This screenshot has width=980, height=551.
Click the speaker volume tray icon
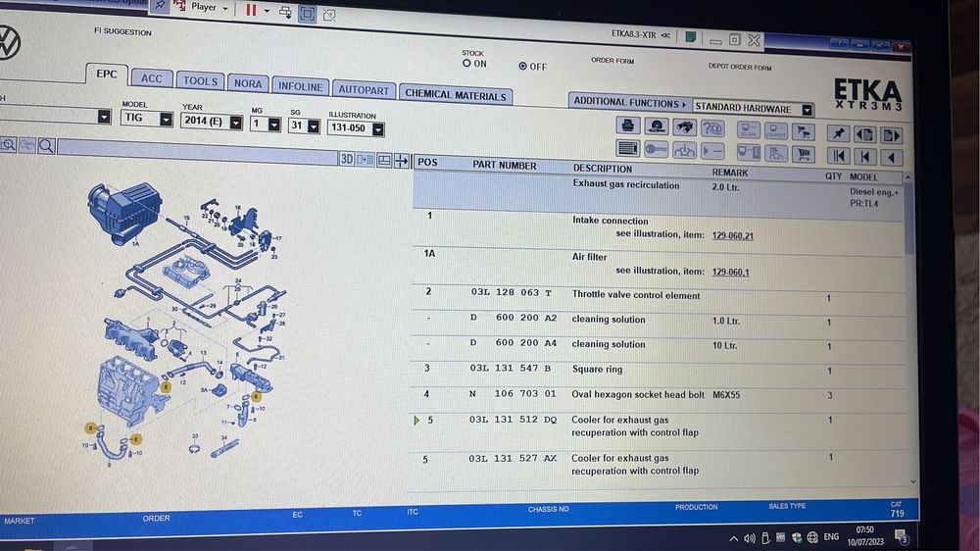pyautogui.click(x=750, y=538)
